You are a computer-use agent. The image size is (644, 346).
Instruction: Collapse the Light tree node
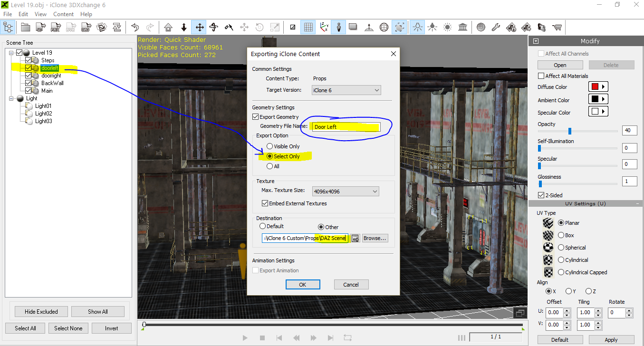point(11,98)
